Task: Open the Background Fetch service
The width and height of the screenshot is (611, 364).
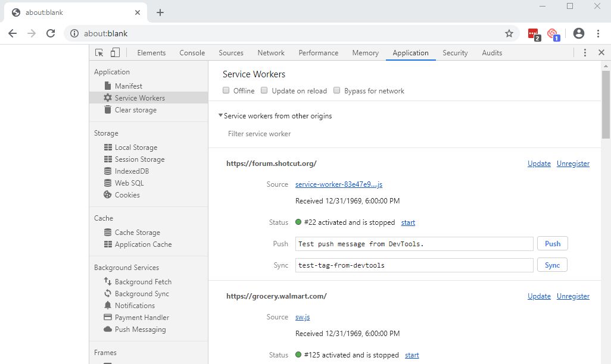Action: (x=143, y=281)
